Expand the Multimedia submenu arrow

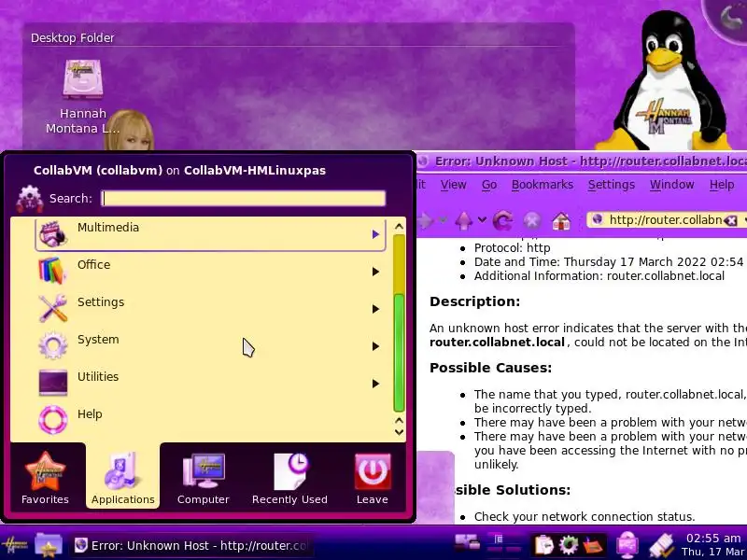tap(375, 234)
